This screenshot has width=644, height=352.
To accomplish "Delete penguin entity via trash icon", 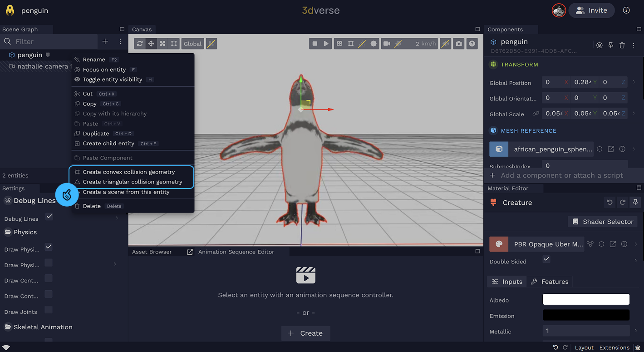I will [622, 45].
